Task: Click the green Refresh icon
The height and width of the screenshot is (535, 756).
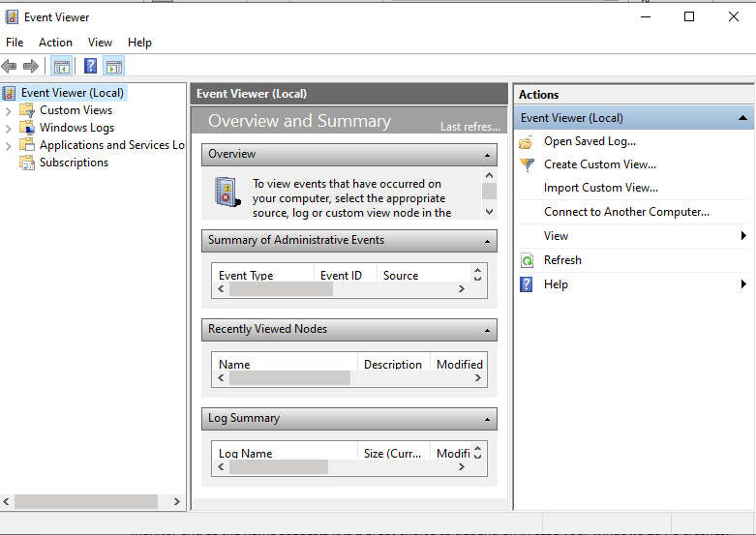Action: click(x=527, y=260)
